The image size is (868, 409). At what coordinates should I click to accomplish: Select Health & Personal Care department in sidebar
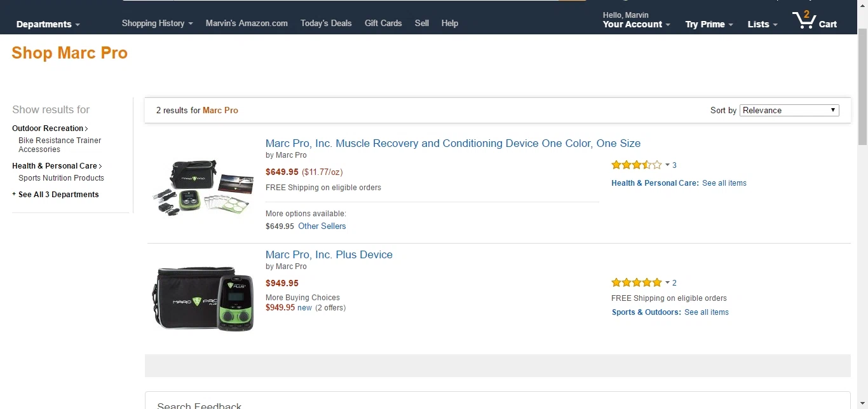click(x=57, y=166)
